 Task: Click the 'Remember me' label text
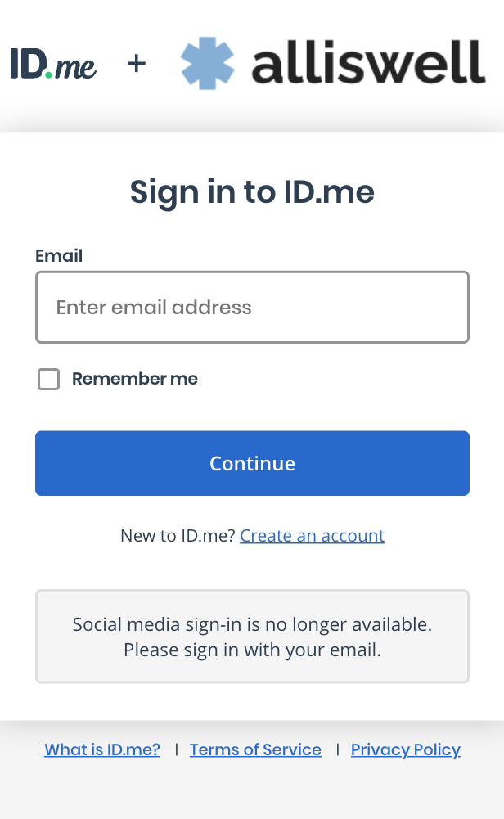(x=135, y=379)
